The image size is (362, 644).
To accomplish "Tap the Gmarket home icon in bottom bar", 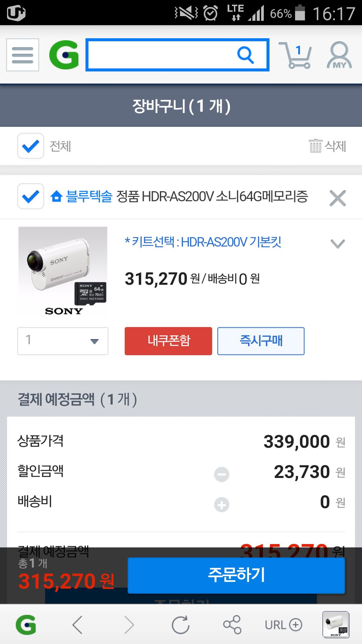I will point(26,625).
